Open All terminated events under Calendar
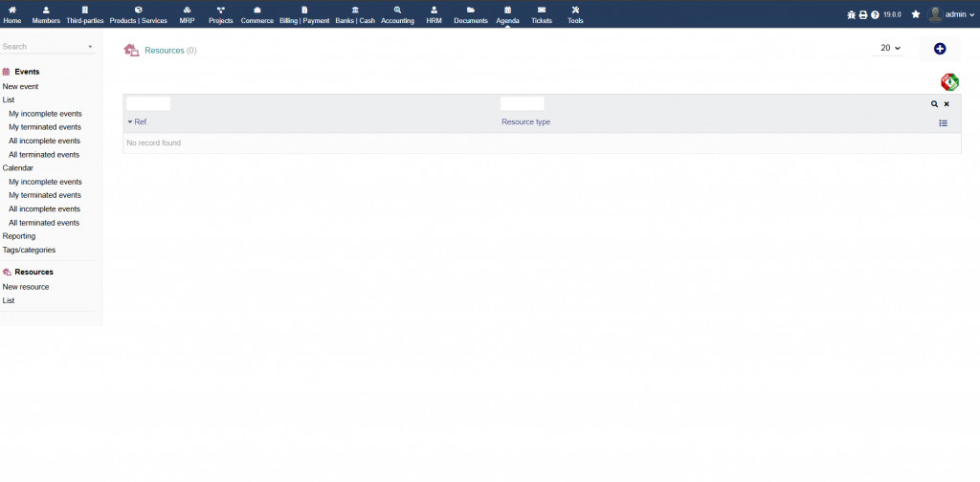This screenshot has height=482, width=980. (x=44, y=223)
